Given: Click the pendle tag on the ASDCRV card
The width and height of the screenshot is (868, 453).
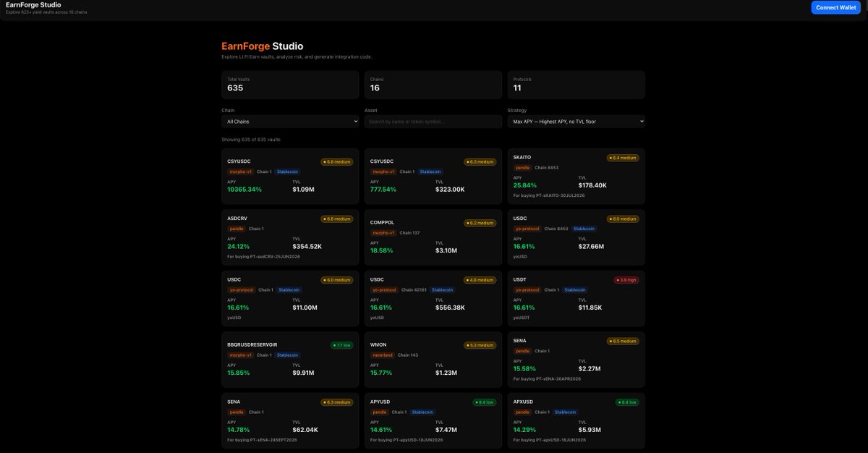Looking at the screenshot, I should (x=237, y=229).
